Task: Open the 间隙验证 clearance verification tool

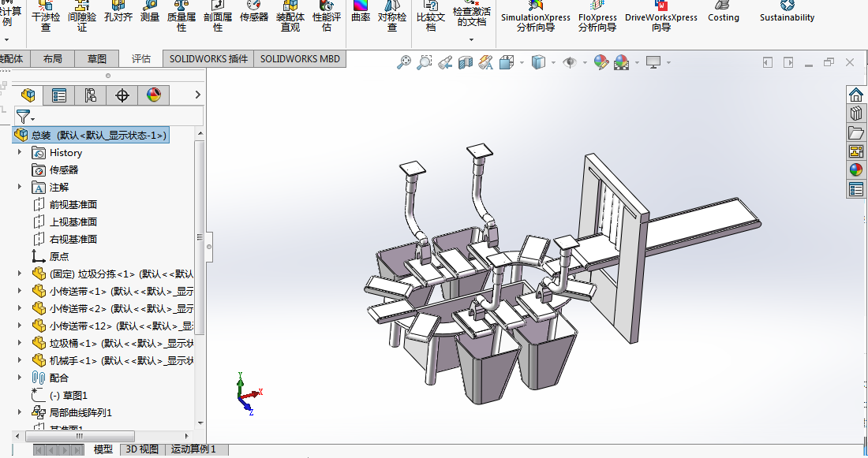Action: click(x=82, y=17)
